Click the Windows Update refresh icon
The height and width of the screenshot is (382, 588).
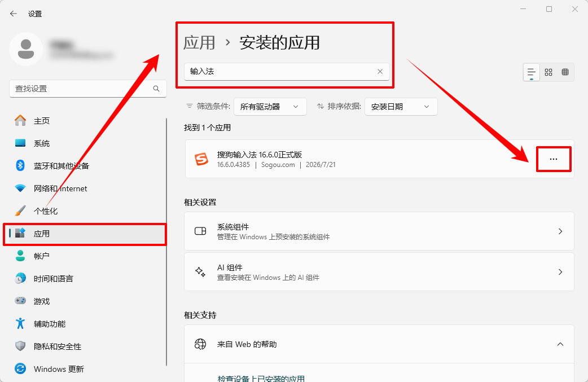[20, 368]
